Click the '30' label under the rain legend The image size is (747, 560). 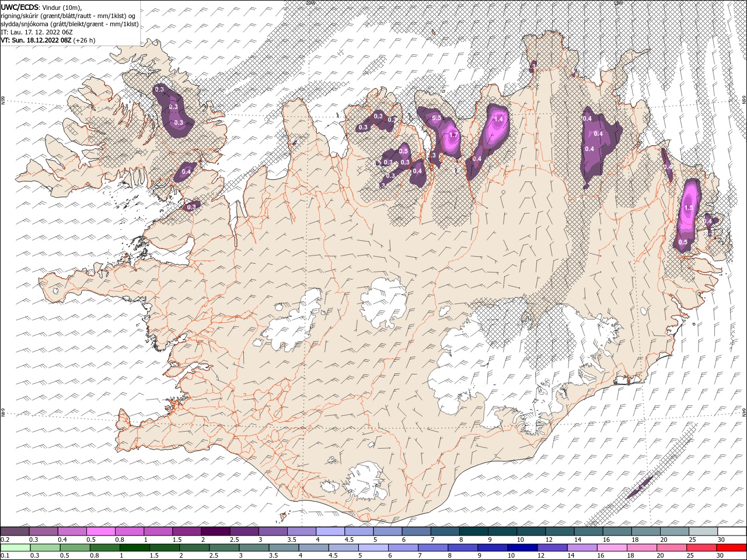click(x=720, y=555)
